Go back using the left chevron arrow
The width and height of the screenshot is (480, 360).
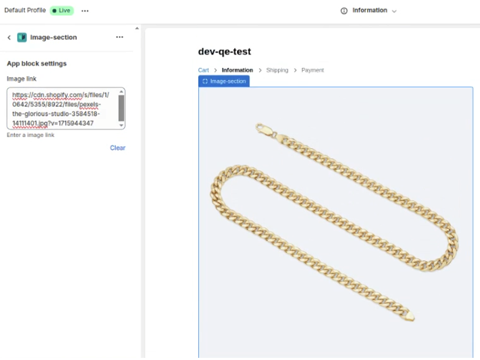pyautogui.click(x=9, y=37)
